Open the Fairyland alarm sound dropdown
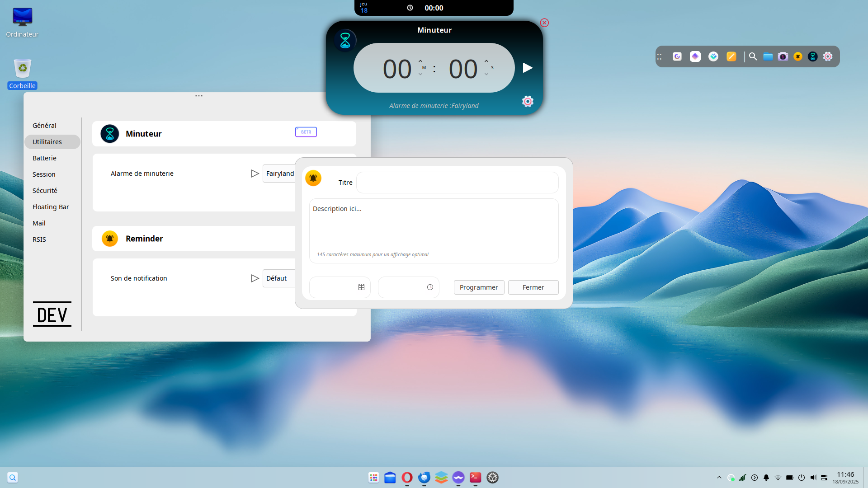The image size is (868, 488). (279, 174)
